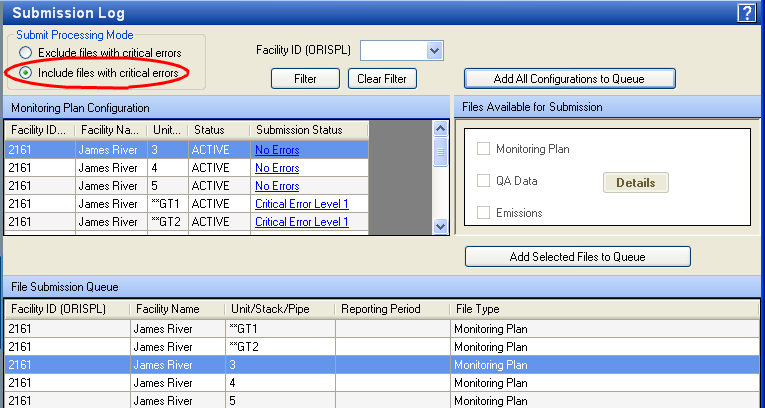Click scroll down arrow in configuration list
Screen dimensions: 765x408
(440, 226)
